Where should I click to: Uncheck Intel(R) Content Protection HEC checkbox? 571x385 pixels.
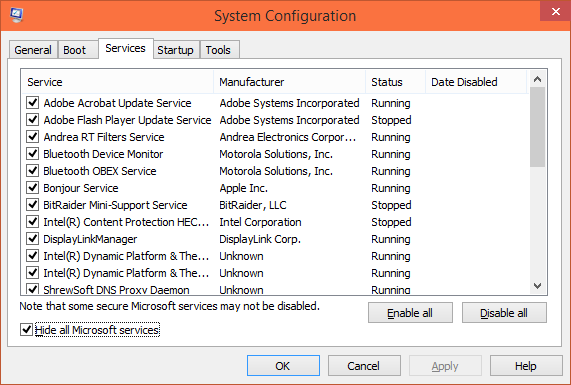(32, 221)
